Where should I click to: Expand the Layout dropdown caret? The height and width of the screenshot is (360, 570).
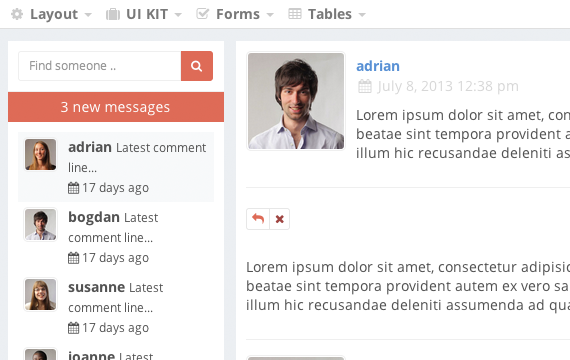click(x=88, y=15)
